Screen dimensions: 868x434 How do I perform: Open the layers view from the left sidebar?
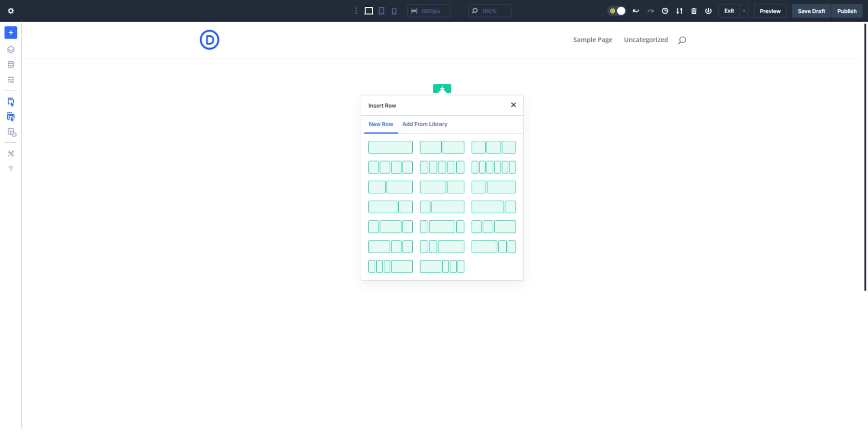pos(11,49)
